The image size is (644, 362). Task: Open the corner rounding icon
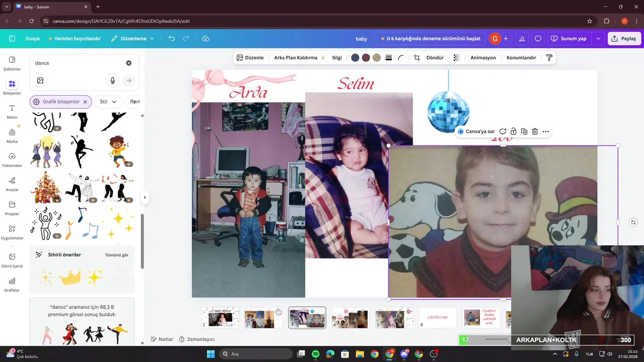tap(401, 58)
